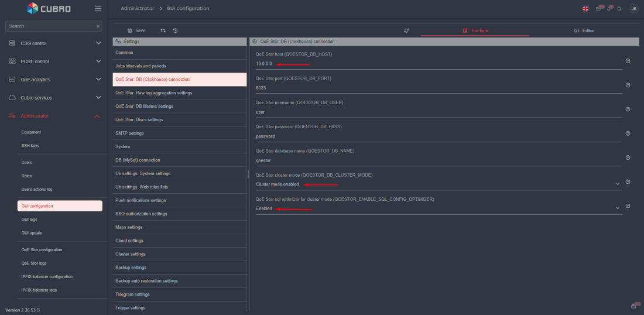Click the language flag icon
644x315 pixels.
[x=585, y=9]
